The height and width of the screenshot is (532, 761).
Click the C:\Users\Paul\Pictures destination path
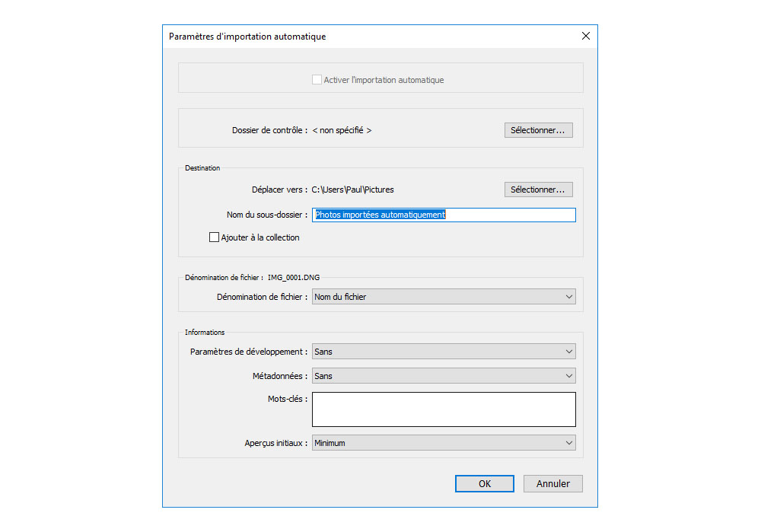353,190
